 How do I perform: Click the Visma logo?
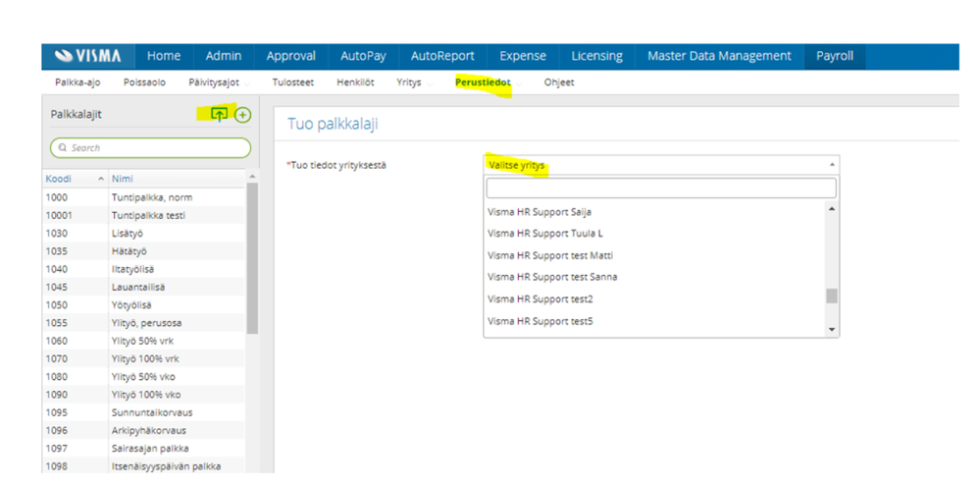(x=88, y=56)
